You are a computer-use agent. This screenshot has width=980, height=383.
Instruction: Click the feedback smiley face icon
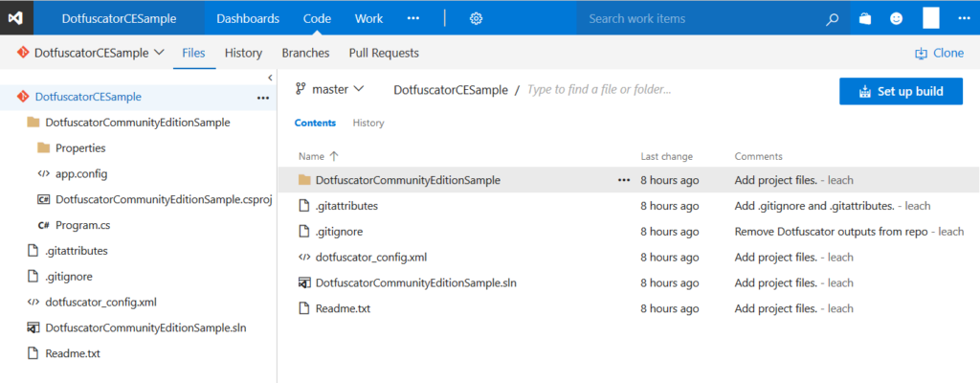[896, 19]
